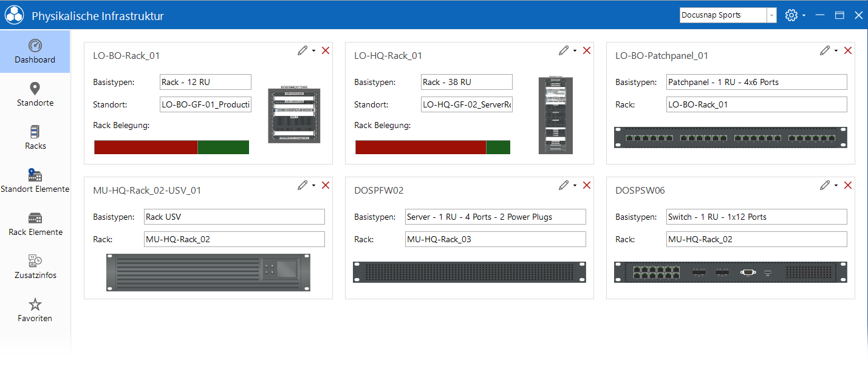The image size is (868, 380).
Task: Click the Docusnap logo icon
Action: [x=15, y=15]
